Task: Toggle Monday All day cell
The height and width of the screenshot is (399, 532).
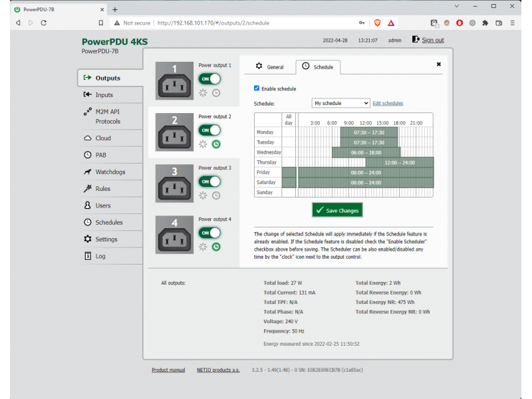Action: pyautogui.click(x=289, y=132)
